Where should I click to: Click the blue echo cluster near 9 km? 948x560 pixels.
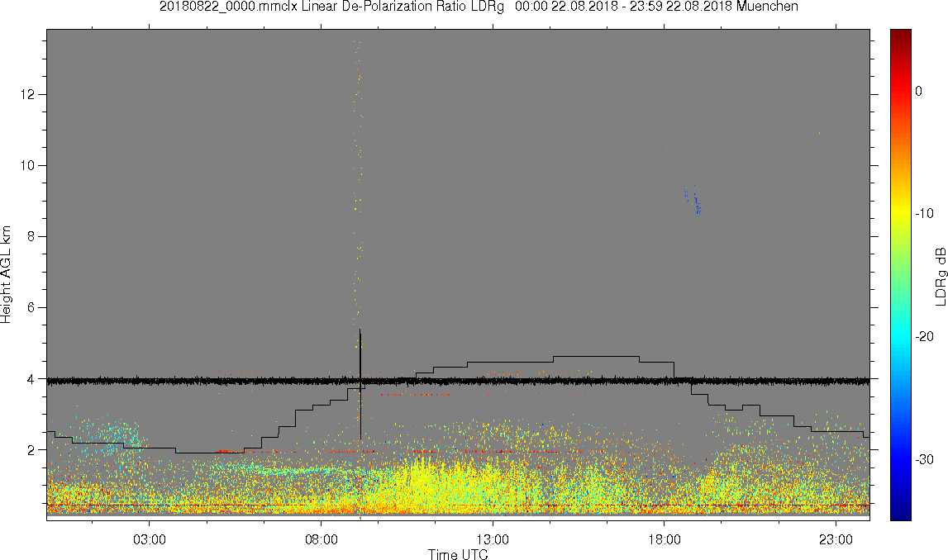click(693, 199)
